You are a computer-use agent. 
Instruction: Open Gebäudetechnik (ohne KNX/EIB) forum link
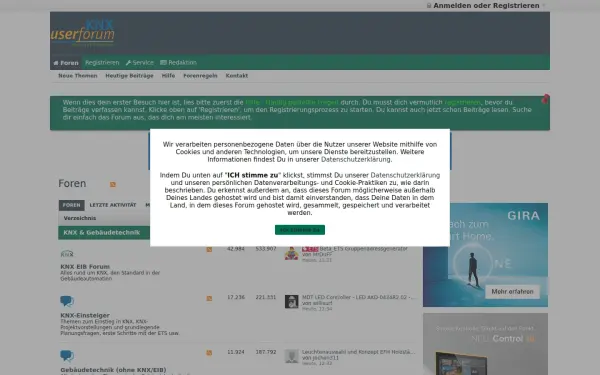[113, 370]
